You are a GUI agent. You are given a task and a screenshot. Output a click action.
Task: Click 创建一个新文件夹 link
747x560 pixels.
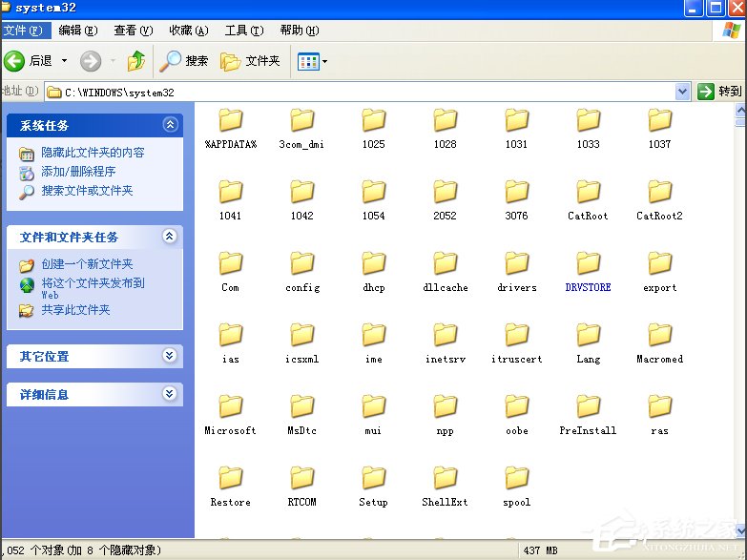(87, 264)
